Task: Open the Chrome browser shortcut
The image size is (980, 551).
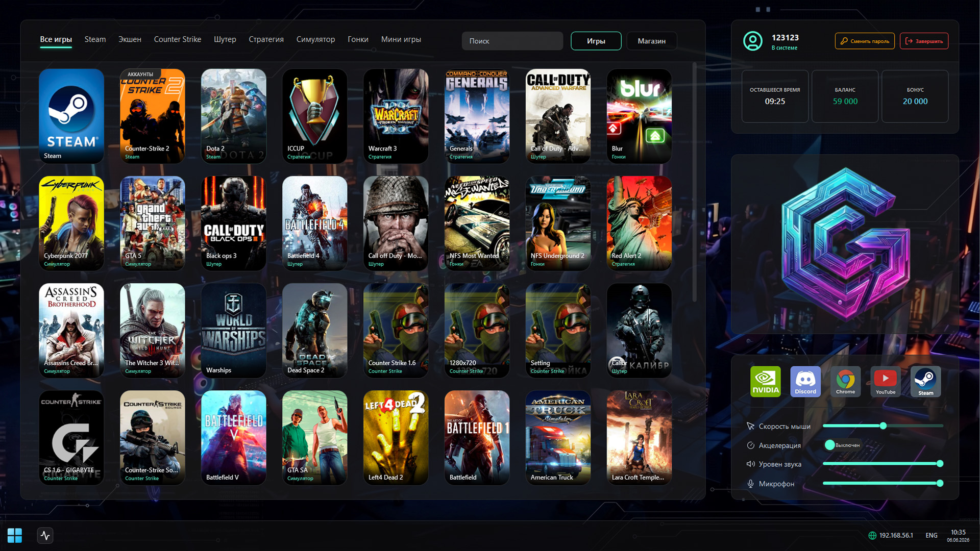Action: click(845, 381)
